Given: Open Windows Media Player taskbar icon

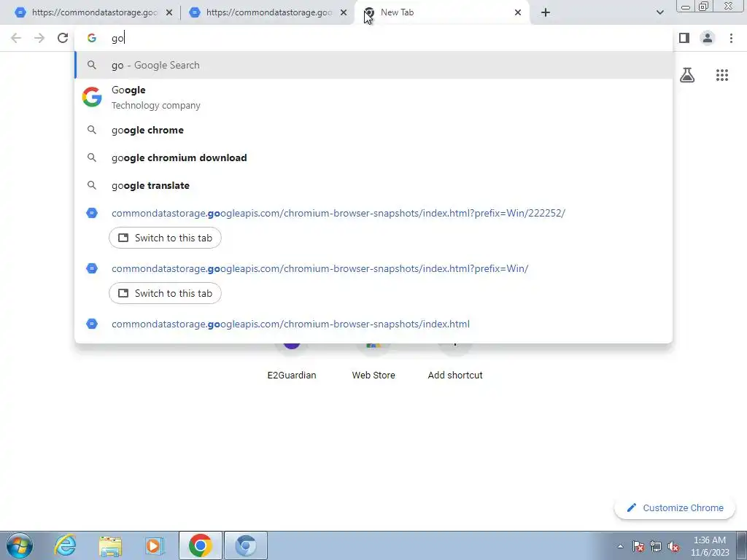Looking at the screenshot, I should click(x=155, y=545).
